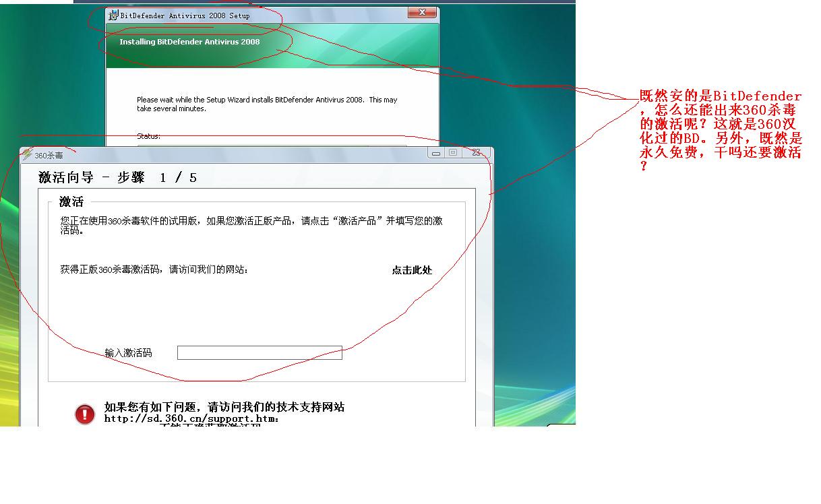Image resolution: width=821 pixels, height=504 pixels.
Task: Maximize the 360杀毒 activation wizard window
Action: (453, 153)
